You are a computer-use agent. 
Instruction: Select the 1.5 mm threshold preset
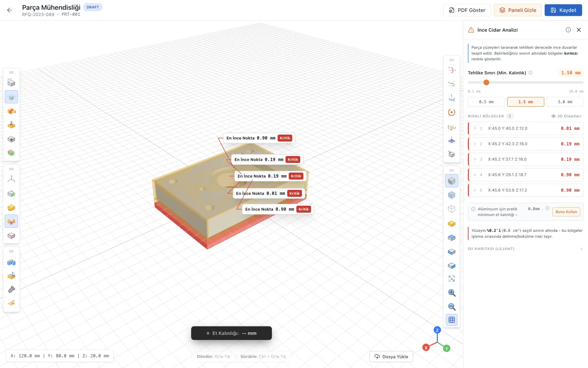(526, 102)
